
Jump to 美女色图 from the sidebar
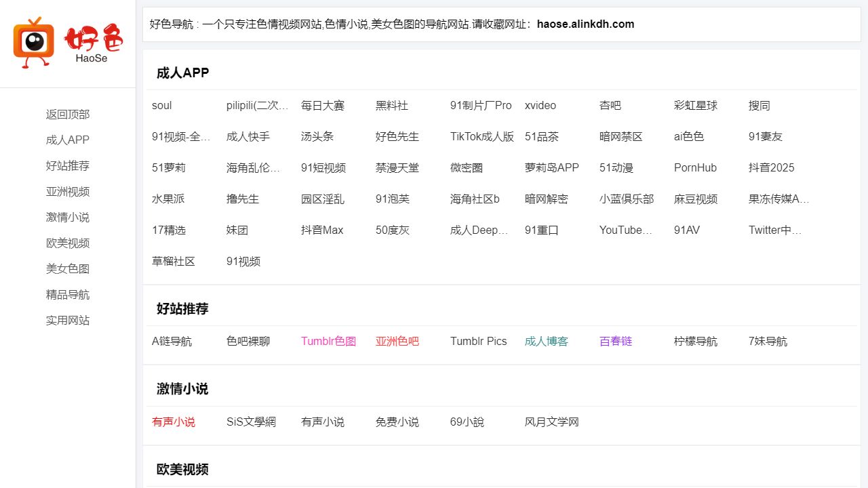68,269
